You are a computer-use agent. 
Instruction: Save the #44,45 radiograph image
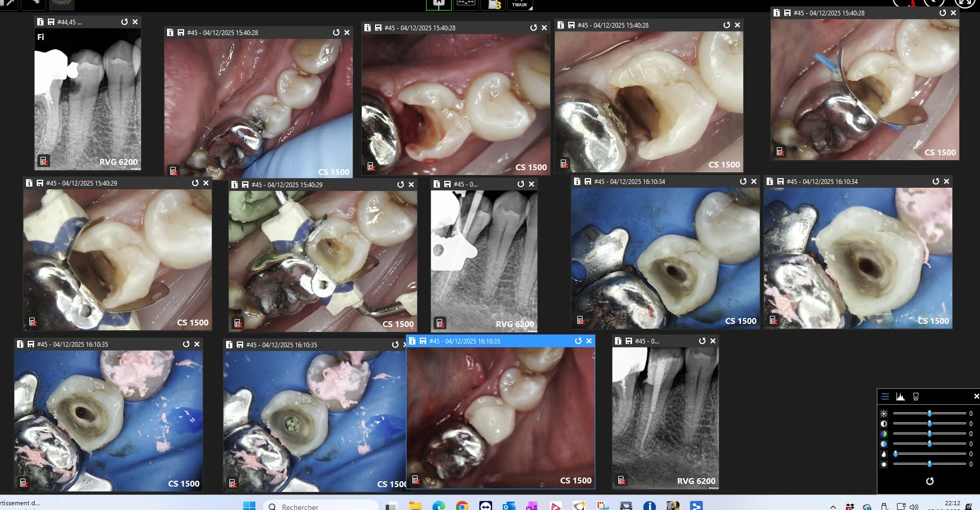point(51,22)
